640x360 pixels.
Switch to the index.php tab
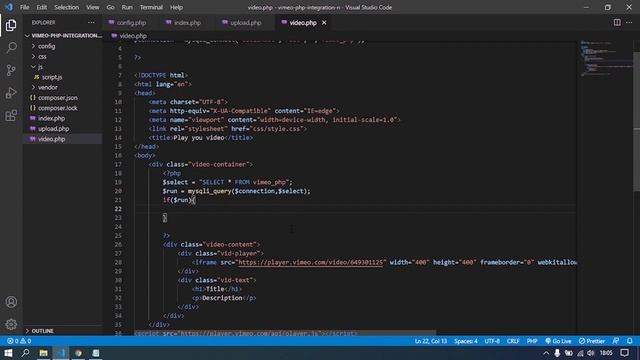point(188,23)
